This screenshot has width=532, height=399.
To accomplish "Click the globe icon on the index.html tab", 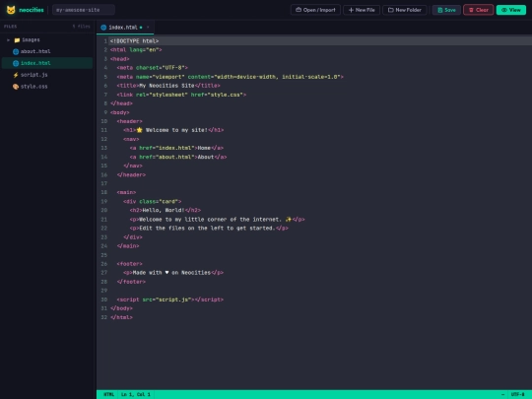I will click(103, 28).
